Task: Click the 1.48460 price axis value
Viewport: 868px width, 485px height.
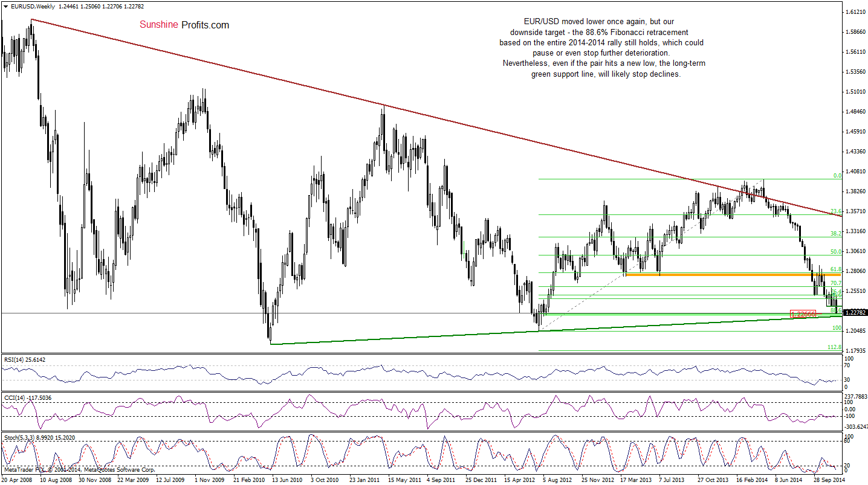Action: [x=855, y=112]
